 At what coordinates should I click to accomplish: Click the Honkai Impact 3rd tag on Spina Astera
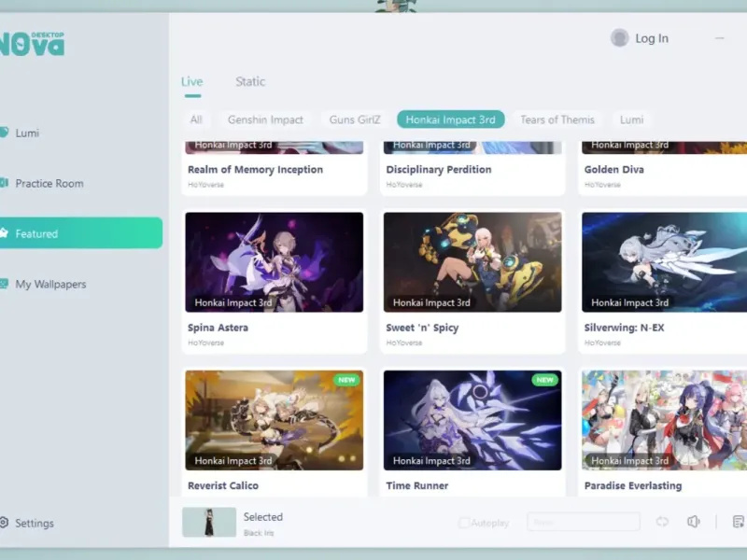[x=233, y=302]
